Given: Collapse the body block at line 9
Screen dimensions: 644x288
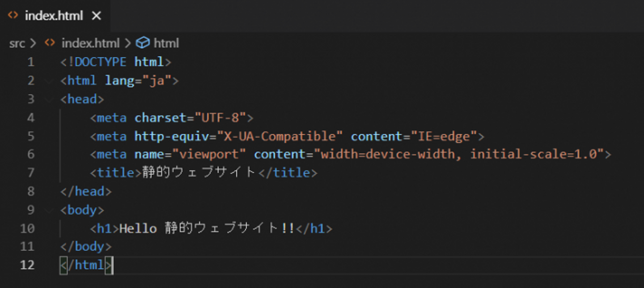Looking at the screenshot, I should [x=48, y=210].
